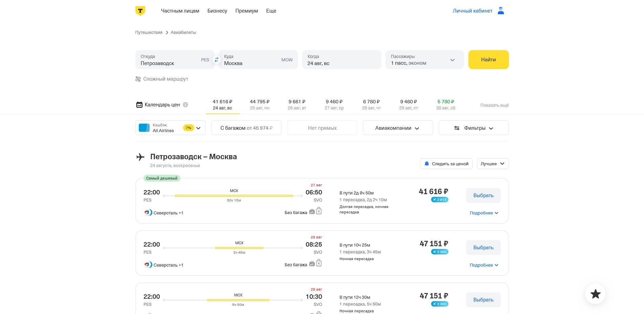Open favorites with the star button
The image size is (644, 314).
click(x=595, y=294)
